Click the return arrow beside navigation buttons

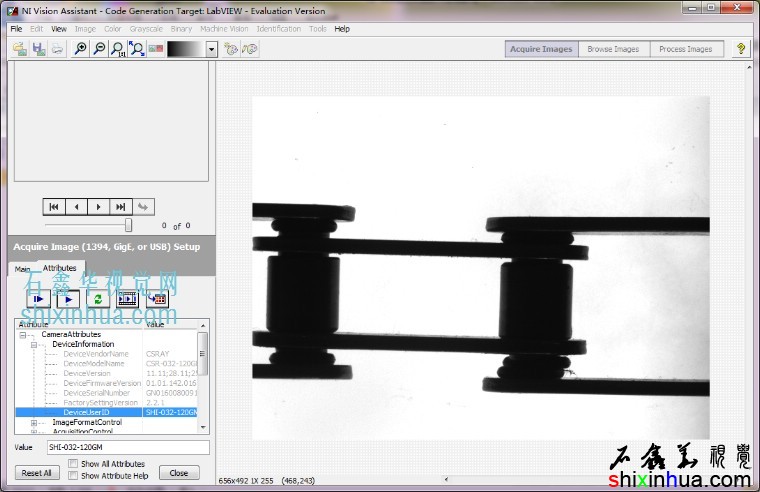point(143,207)
